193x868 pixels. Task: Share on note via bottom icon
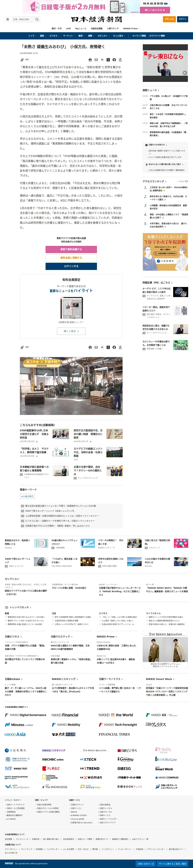pyautogui.click(x=102, y=347)
